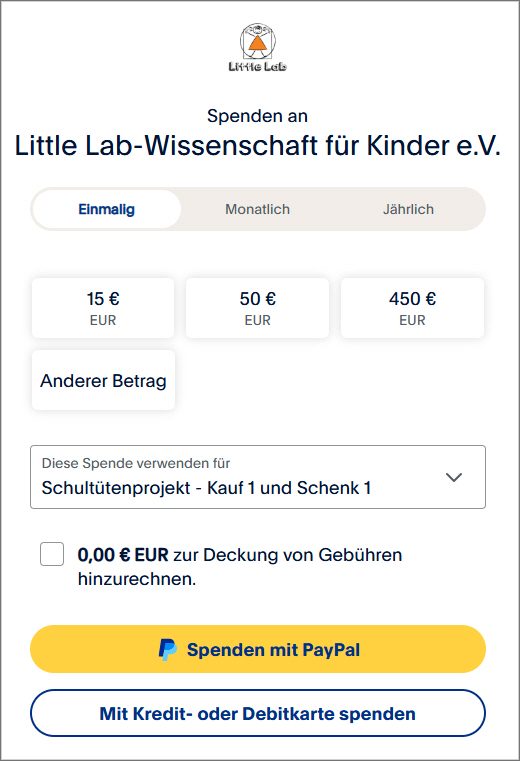Switch to Monatlich donation frequency

pos(257,209)
